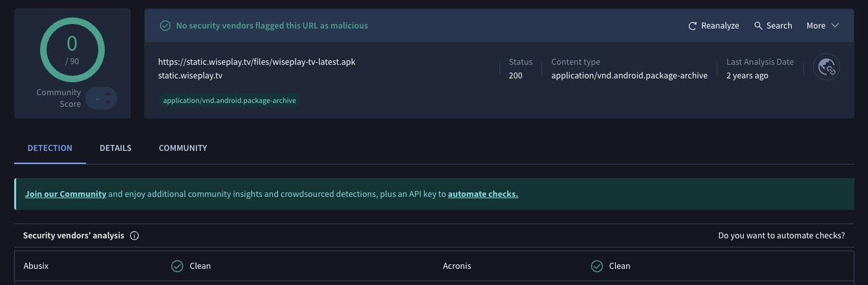Open the DETAILS tab
868x285 pixels.
click(115, 148)
